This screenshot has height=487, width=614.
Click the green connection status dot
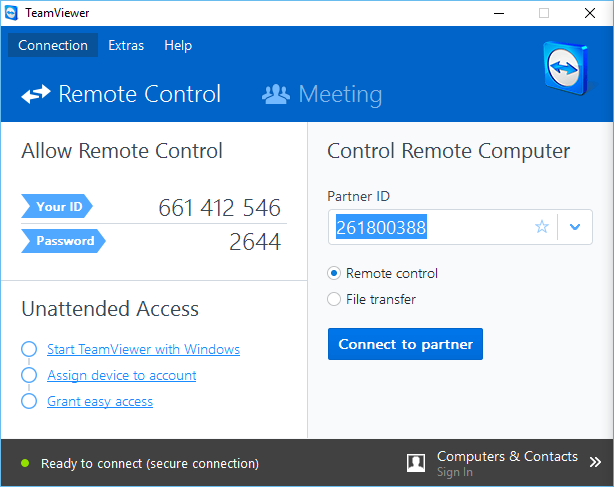click(25, 463)
